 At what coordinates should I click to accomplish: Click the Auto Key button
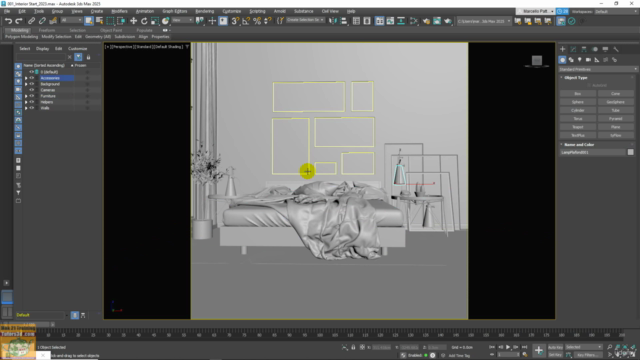pos(555,347)
